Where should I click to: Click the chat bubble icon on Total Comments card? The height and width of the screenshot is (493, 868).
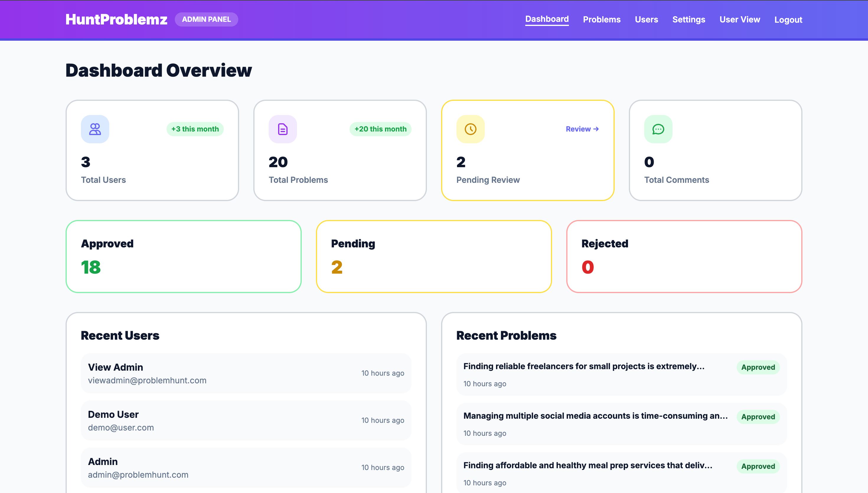click(x=658, y=129)
